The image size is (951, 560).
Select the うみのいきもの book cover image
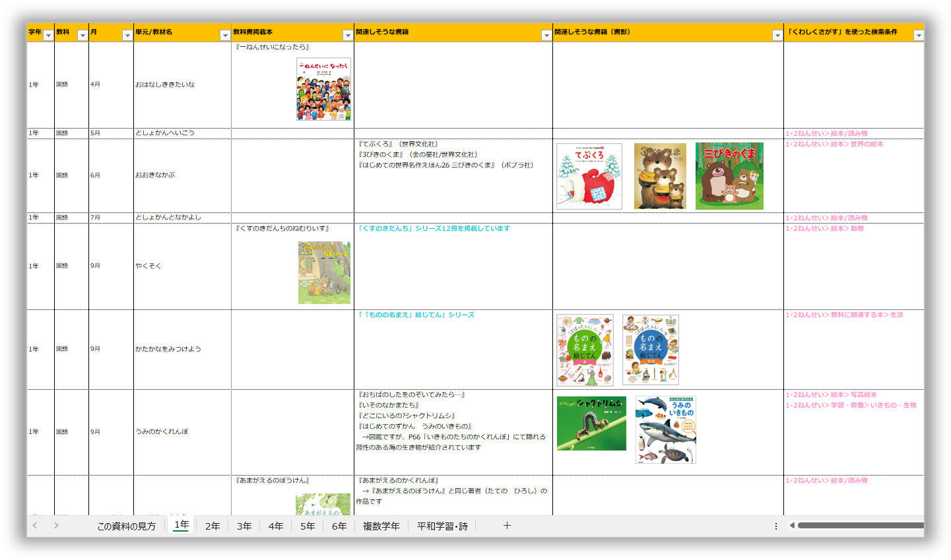(x=666, y=429)
